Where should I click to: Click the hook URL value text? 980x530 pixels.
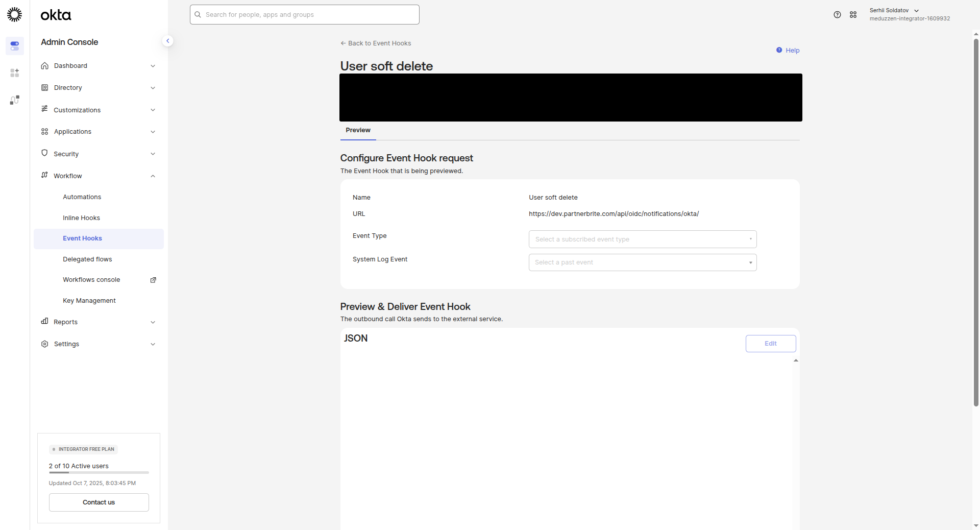pyautogui.click(x=614, y=214)
